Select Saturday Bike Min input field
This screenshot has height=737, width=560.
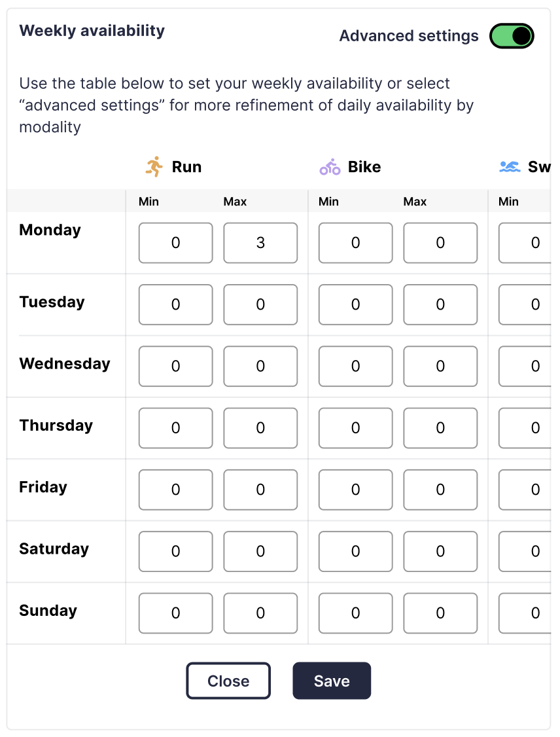click(x=356, y=551)
